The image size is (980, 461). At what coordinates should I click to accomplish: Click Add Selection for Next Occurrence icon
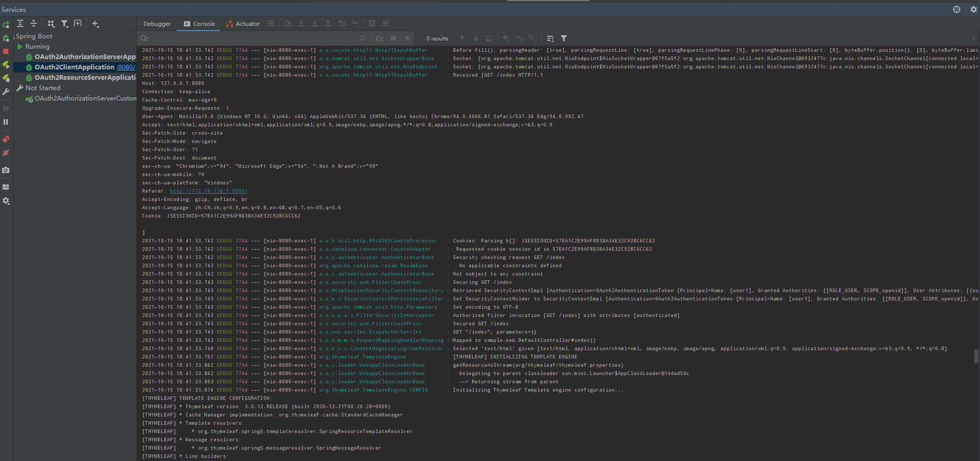pos(506,38)
